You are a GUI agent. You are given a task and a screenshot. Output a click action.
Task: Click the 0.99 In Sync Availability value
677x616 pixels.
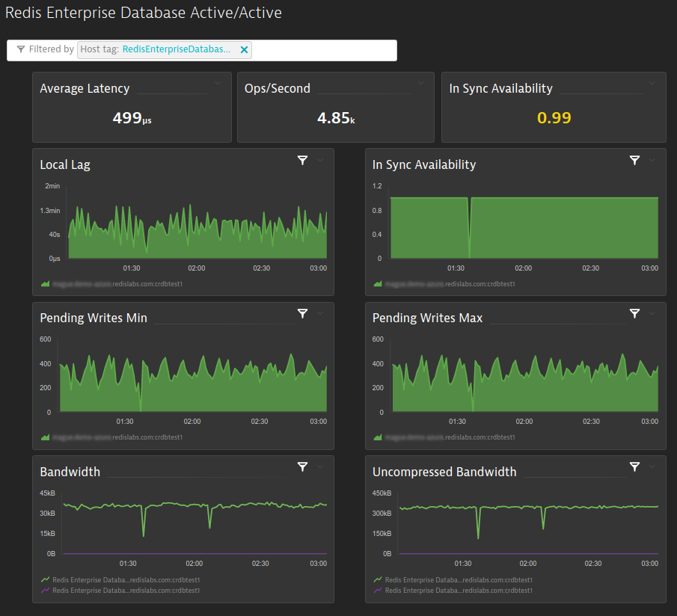pyautogui.click(x=554, y=118)
